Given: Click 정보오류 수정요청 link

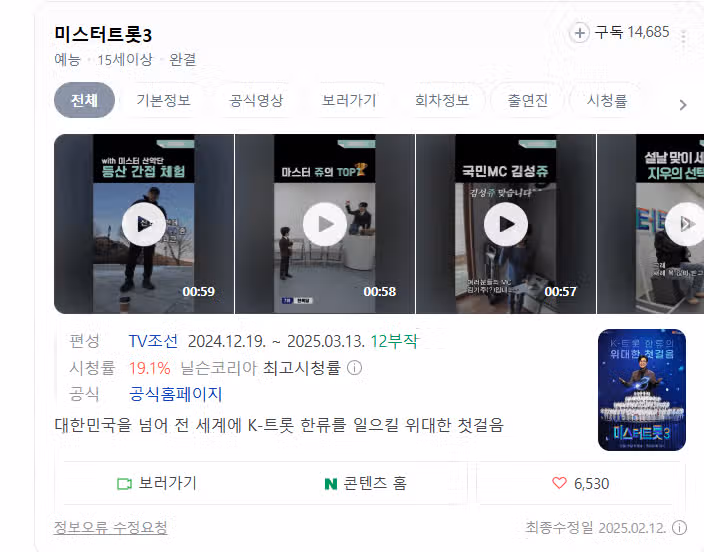Looking at the screenshot, I should point(110,527).
